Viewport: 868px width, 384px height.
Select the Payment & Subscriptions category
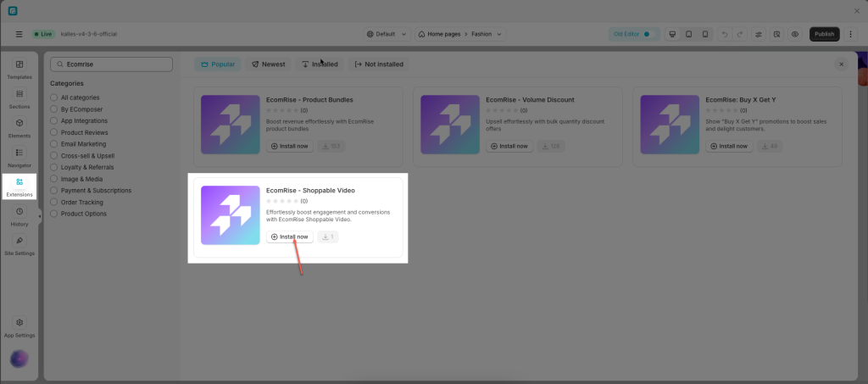(x=91, y=191)
